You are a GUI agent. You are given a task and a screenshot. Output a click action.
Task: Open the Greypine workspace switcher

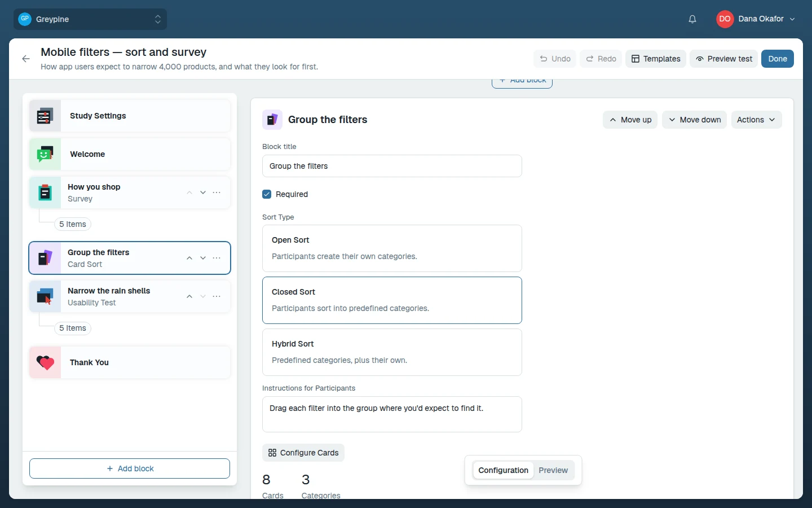[90, 19]
